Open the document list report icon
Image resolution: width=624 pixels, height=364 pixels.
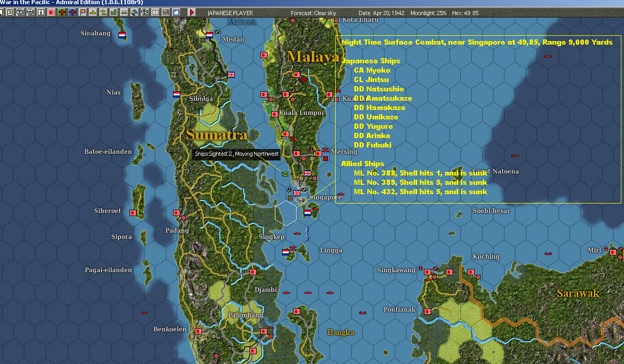(x=10, y=12)
